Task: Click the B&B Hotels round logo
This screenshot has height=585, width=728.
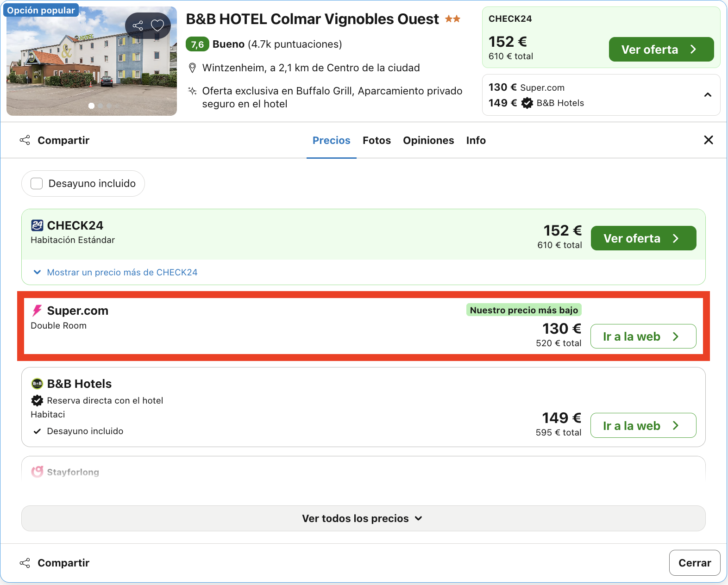Action: pyautogui.click(x=37, y=384)
